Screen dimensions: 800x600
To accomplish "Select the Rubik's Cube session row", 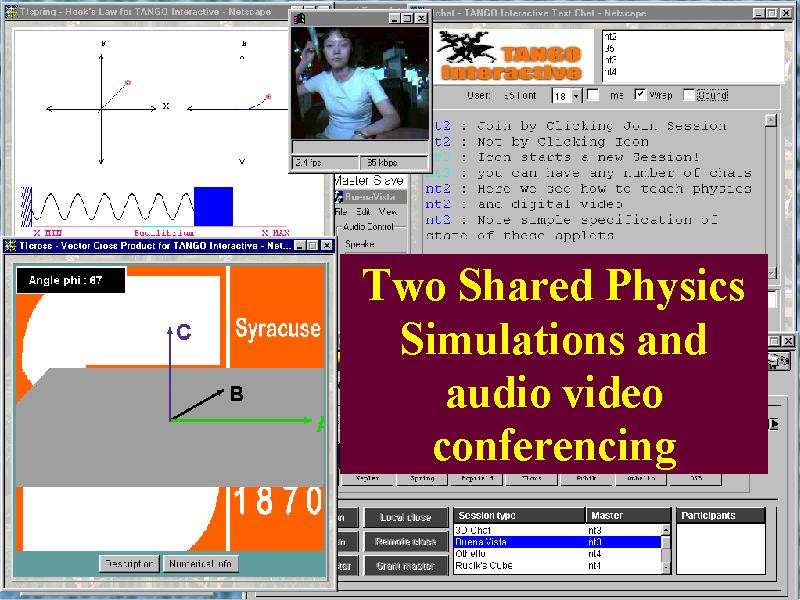I will 557,565.
